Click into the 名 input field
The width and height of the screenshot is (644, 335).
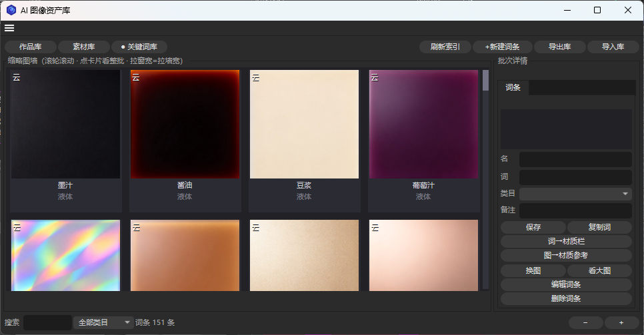tap(575, 159)
